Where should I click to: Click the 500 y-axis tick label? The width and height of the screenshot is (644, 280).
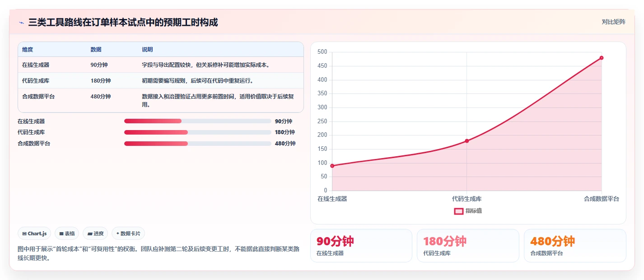point(322,52)
